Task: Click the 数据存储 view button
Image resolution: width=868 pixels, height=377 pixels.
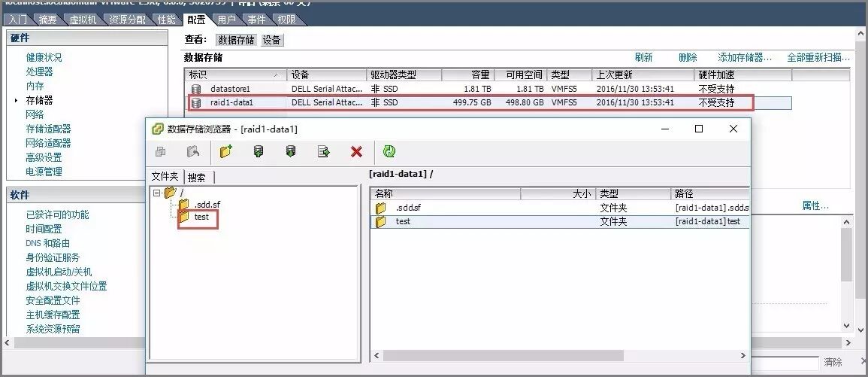Action: (237, 40)
